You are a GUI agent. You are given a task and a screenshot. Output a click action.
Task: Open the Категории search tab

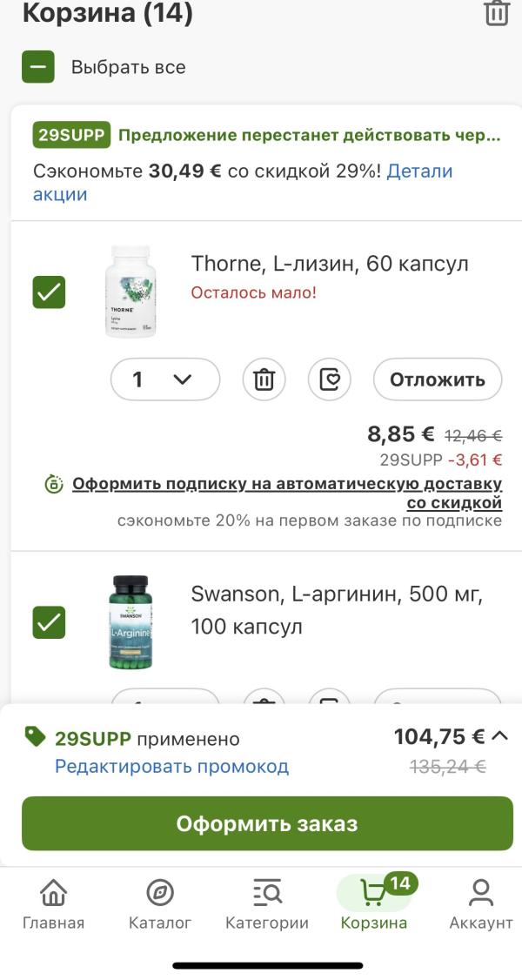pos(266,903)
